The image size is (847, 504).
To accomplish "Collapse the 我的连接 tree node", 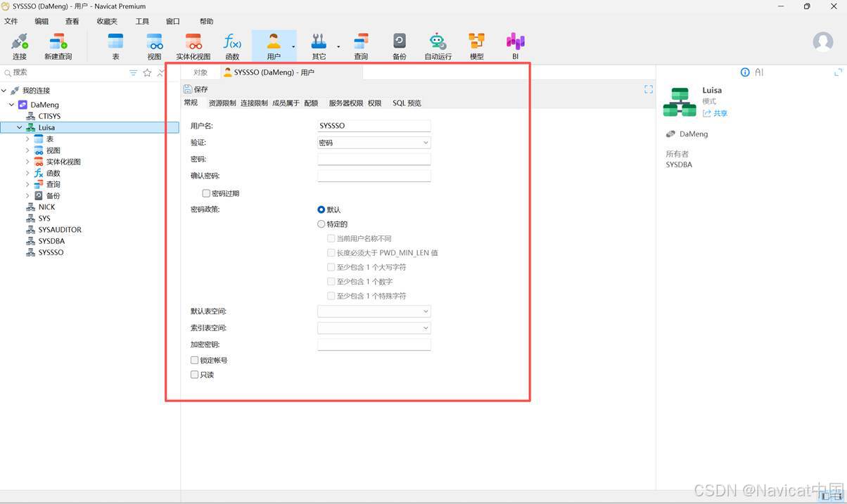I will pyautogui.click(x=4, y=91).
